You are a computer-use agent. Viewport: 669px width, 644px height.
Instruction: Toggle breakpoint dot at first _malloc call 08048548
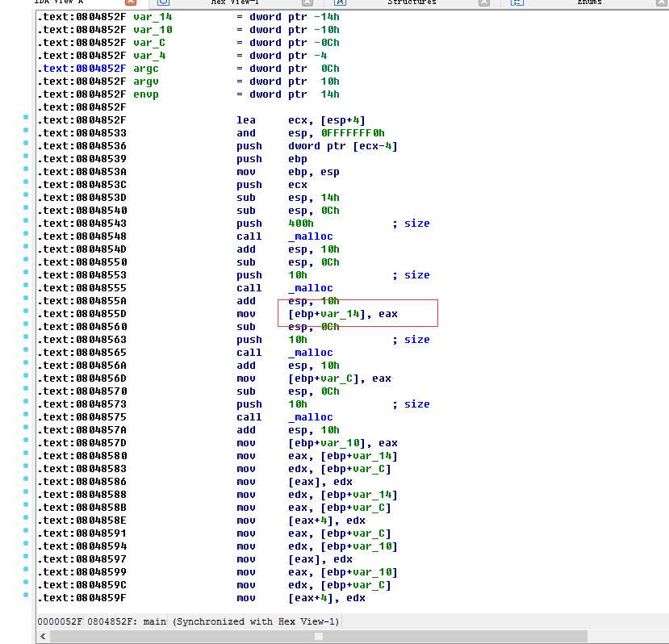click(x=26, y=233)
